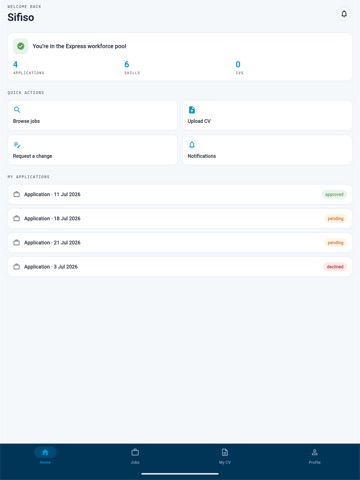Open Application - 21 Jul 2026
The width and height of the screenshot is (360, 480).
(180, 243)
